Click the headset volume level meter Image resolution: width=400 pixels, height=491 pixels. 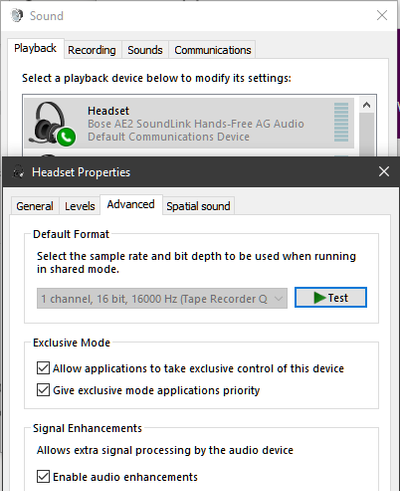click(341, 122)
